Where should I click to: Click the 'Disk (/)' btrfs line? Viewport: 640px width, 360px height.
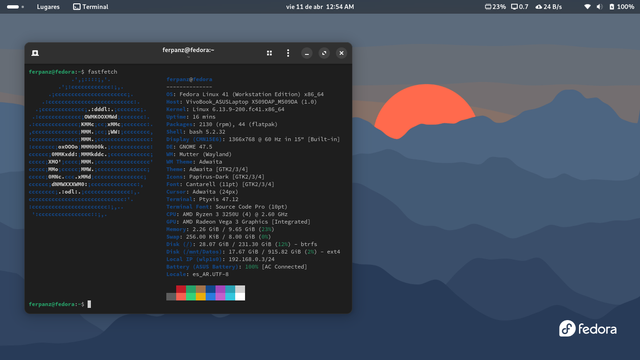click(x=242, y=244)
